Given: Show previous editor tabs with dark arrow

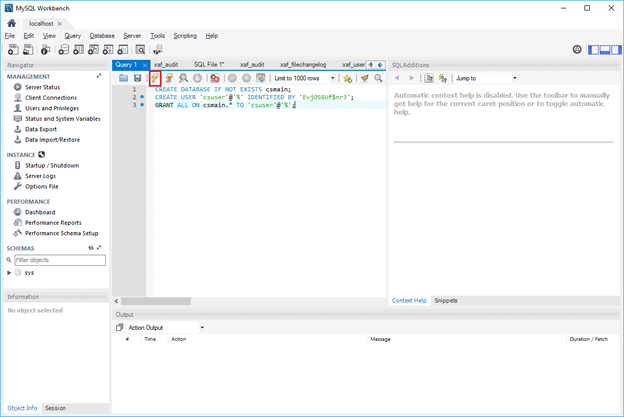Looking at the screenshot, I should [371, 64].
